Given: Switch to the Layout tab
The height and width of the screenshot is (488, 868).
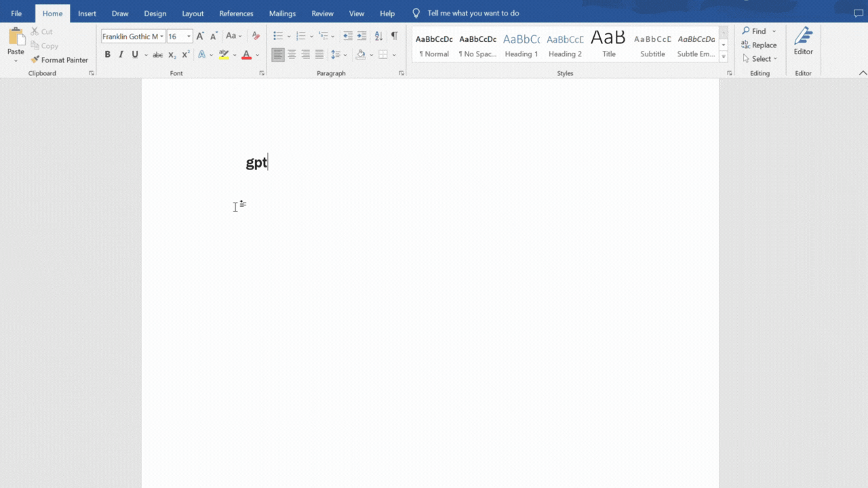Looking at the screenshot, I should pyautogui.click(x=193, y=14).
